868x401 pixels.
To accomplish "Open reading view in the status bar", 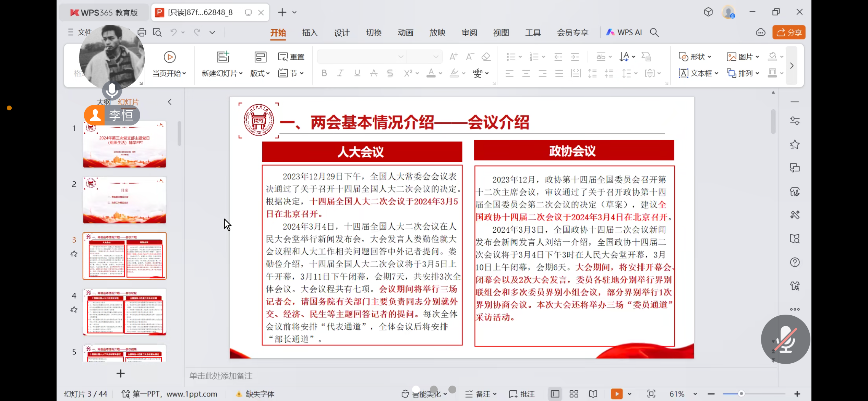I will [593, 394].
